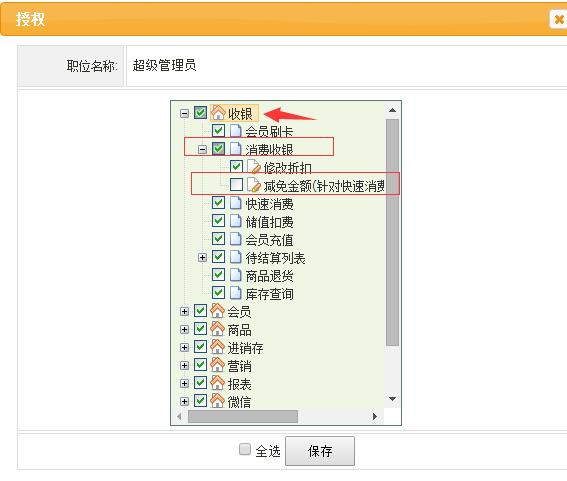Image resolution: width=567 pixels, height=481 pixels.
Task: Toggle the 会员 module checkbox
Action: click(x=201, y=311)
